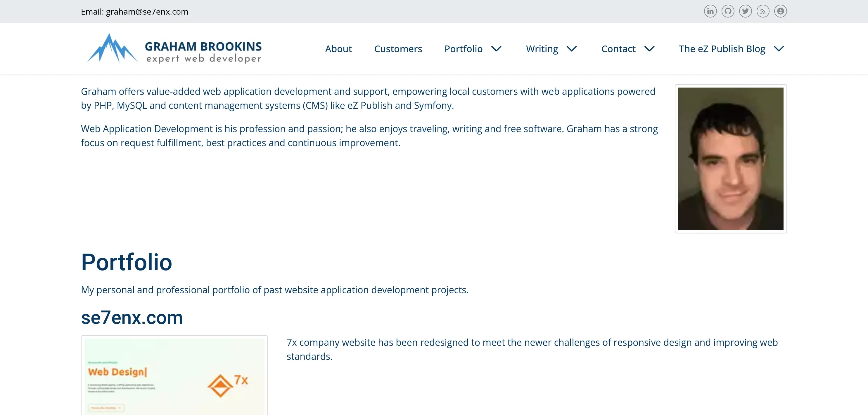
Task: Open the se7enx.com project heading
Action: (132, 318)
